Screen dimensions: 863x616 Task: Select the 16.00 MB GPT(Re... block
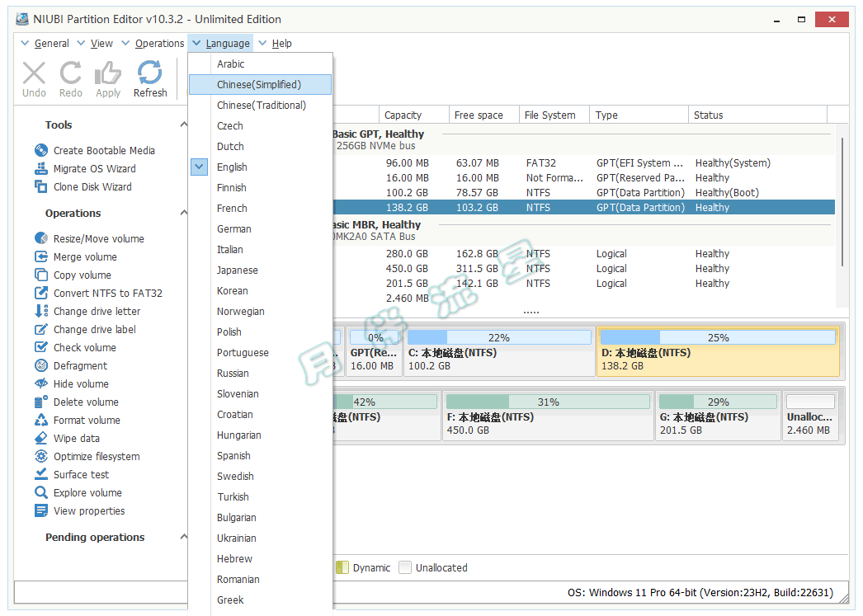(374, 351)
